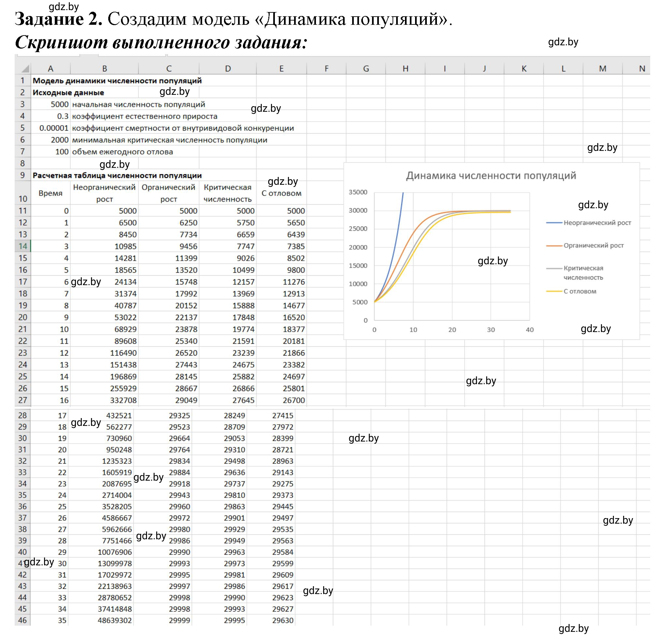Click cell with title 'Модель динамики численности популяций'
Screen dimensions: 672x639
click(117, 81)
